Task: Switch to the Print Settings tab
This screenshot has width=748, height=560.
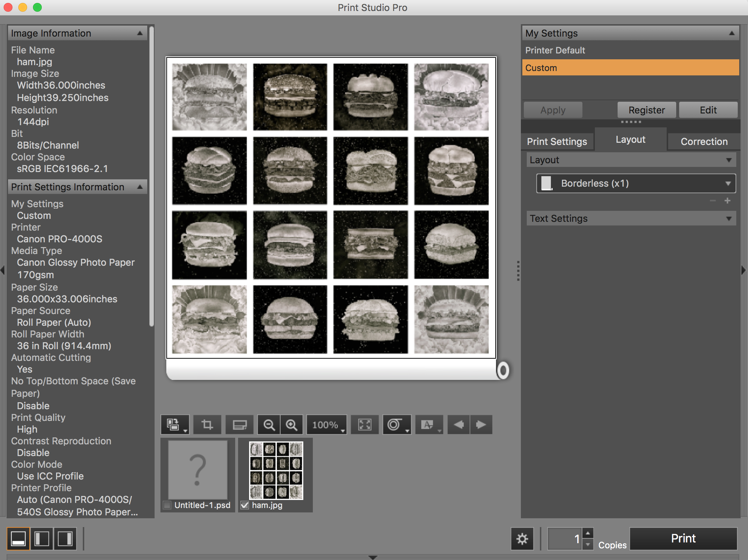Action: pyautogui.click(x=556, y=141)
